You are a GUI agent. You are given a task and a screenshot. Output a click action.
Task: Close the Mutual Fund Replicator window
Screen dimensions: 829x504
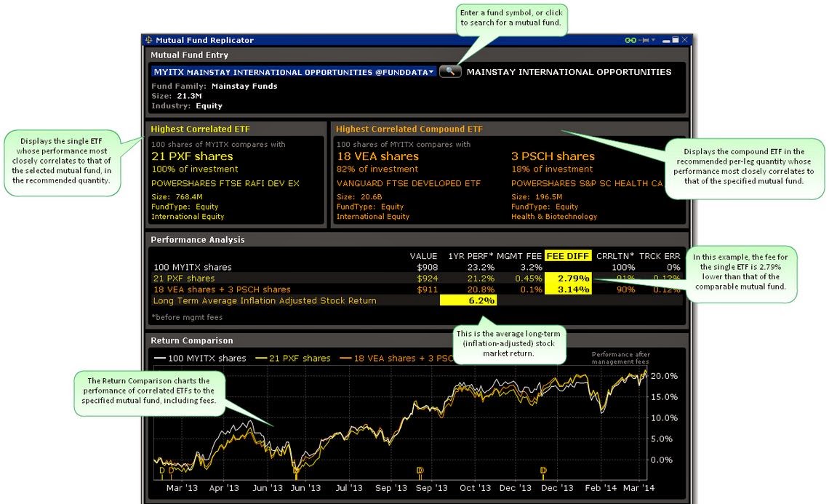tap(685, 40)
